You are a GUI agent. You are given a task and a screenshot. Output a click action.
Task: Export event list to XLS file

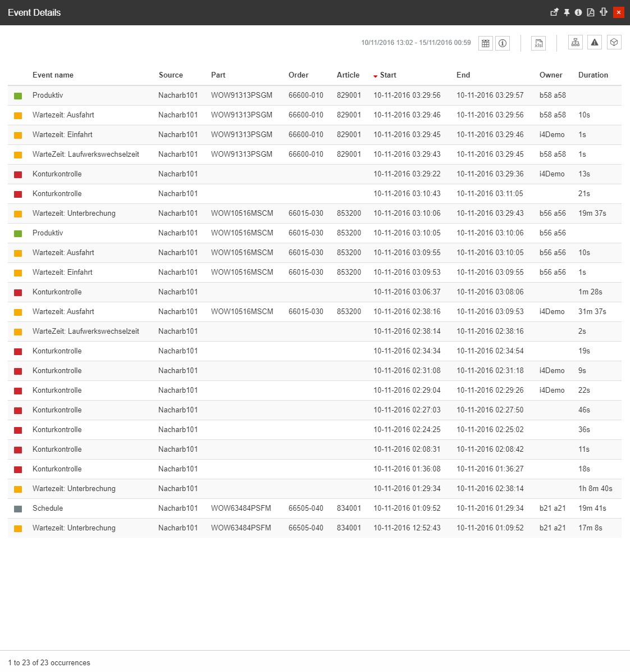point(538,43)
